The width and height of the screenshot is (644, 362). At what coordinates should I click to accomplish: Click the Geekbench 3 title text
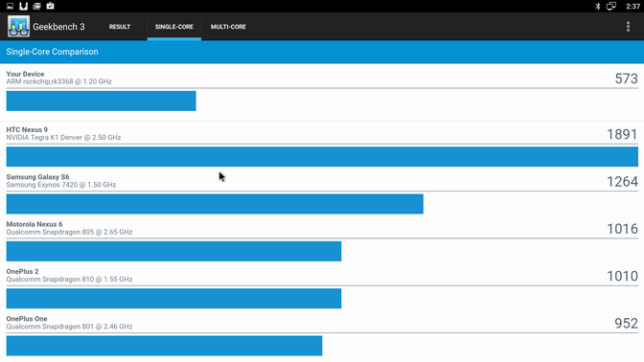(58, 27)
